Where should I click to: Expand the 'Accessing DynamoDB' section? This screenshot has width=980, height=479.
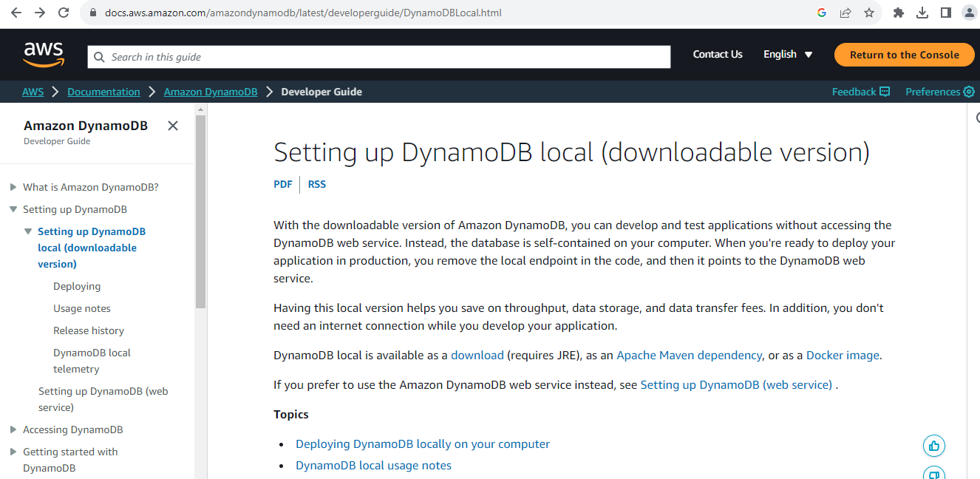point(13,429)
